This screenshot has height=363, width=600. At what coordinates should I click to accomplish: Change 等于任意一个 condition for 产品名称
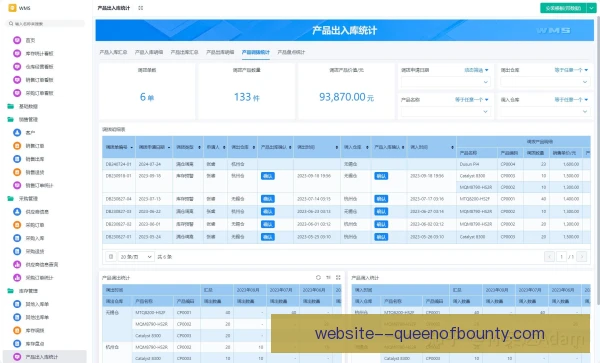point(471,99)
